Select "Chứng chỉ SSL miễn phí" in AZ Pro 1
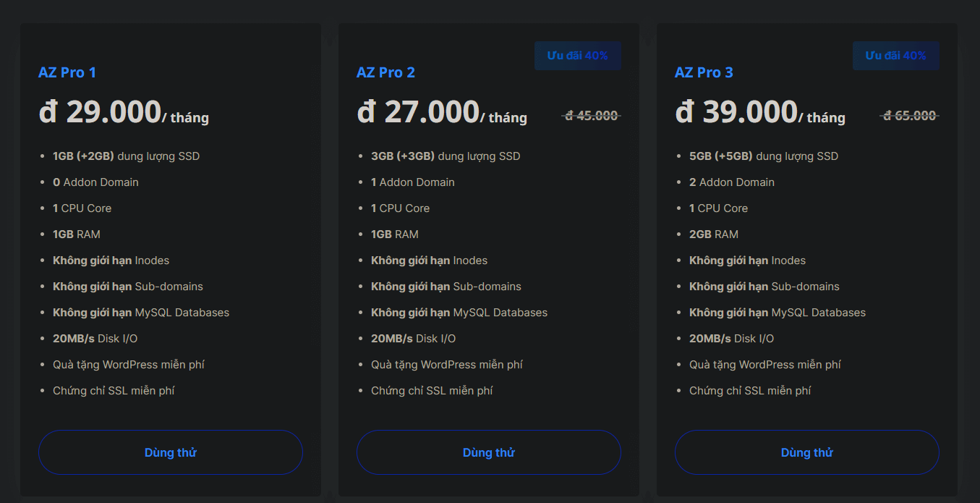Screen dimensions: 980x503 [x=114, y=391]
